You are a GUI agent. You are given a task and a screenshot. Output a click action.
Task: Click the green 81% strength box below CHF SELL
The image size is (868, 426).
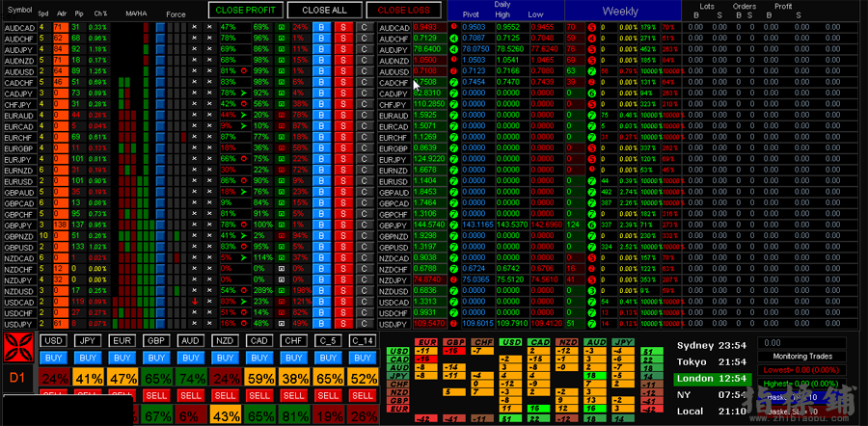pos(293,416)
